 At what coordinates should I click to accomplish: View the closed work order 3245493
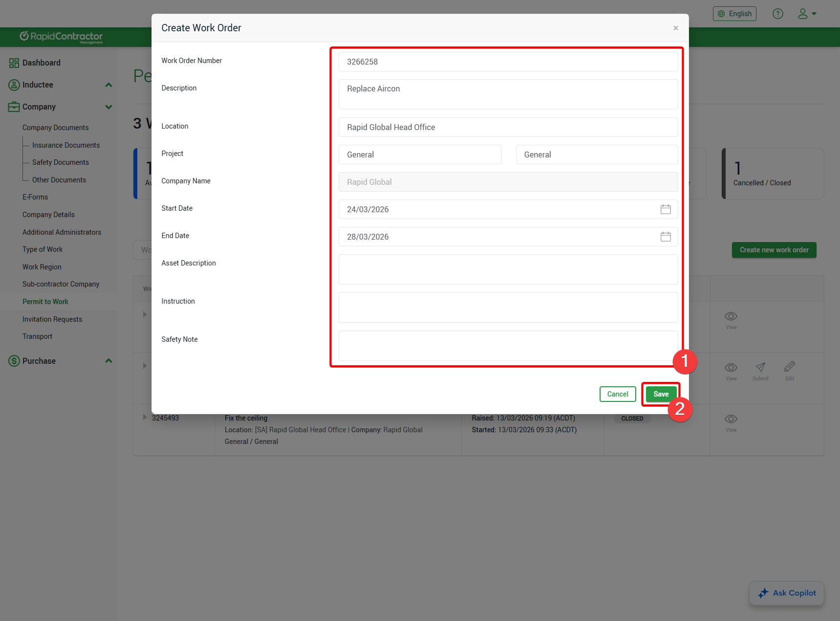[x=731, y=419]
